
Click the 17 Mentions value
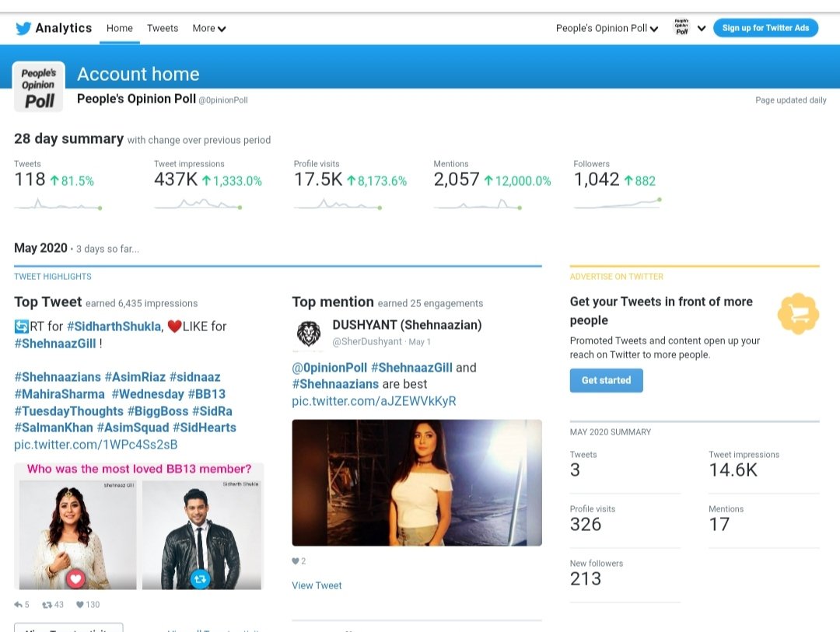tap(719, 525)
